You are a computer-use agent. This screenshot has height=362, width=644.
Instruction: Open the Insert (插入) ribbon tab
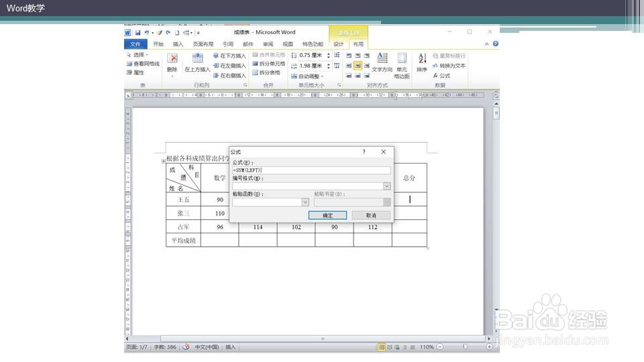coord(178,44)
